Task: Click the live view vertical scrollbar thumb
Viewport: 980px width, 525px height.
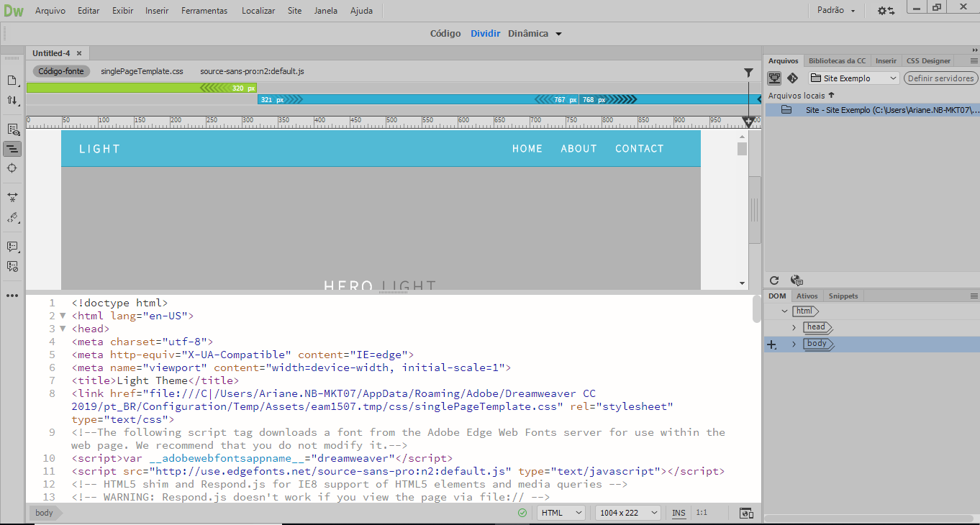Action: [743, 149]
